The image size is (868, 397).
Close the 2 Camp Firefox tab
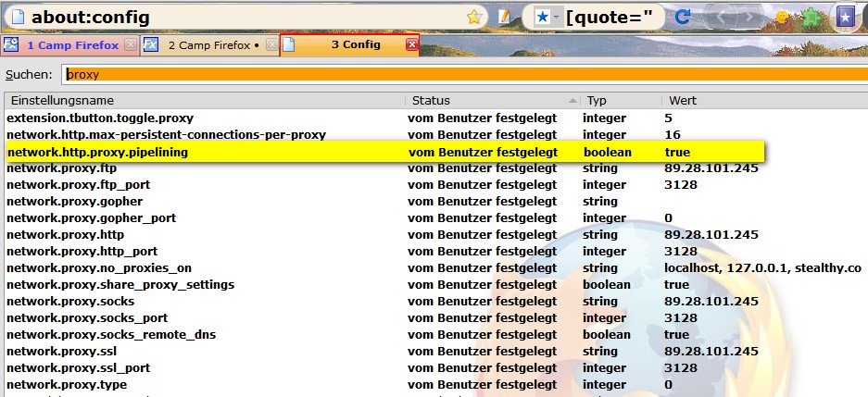click(x=271, y=45)
